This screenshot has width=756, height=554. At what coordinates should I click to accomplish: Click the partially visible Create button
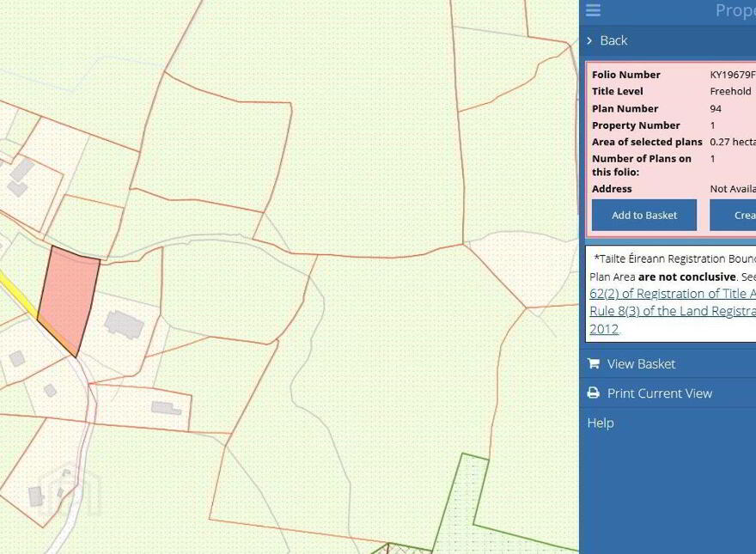pyautogui.click(x=733, y=215)
